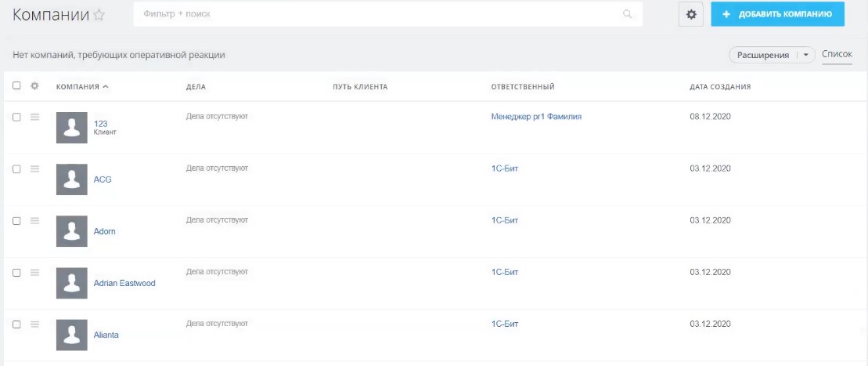Click the avatar of company Alianta
The width and height of the screenshot is (868, 366).
tap(72, 335)
